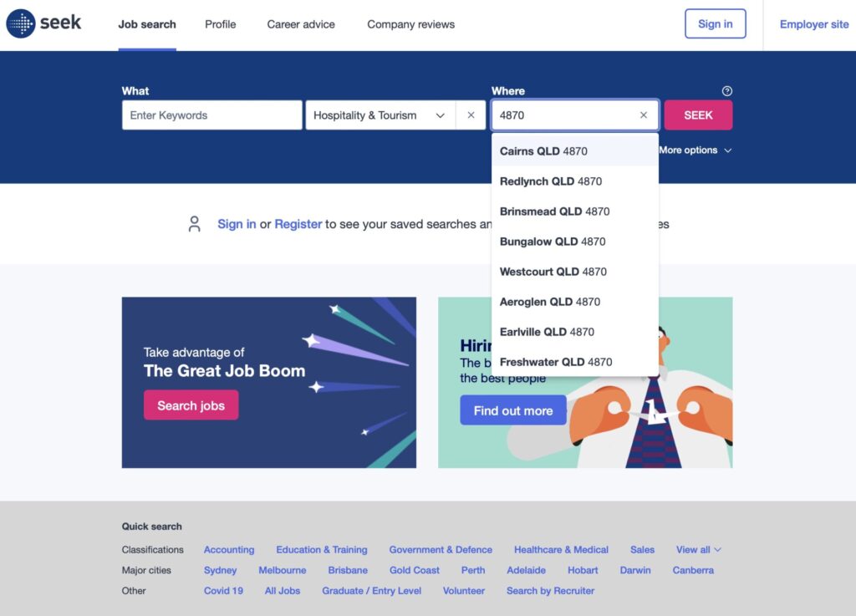The image size is (856, 616).
Task: Open the Hospitality & Tourism classification dropdown
Action: [380, 115]
